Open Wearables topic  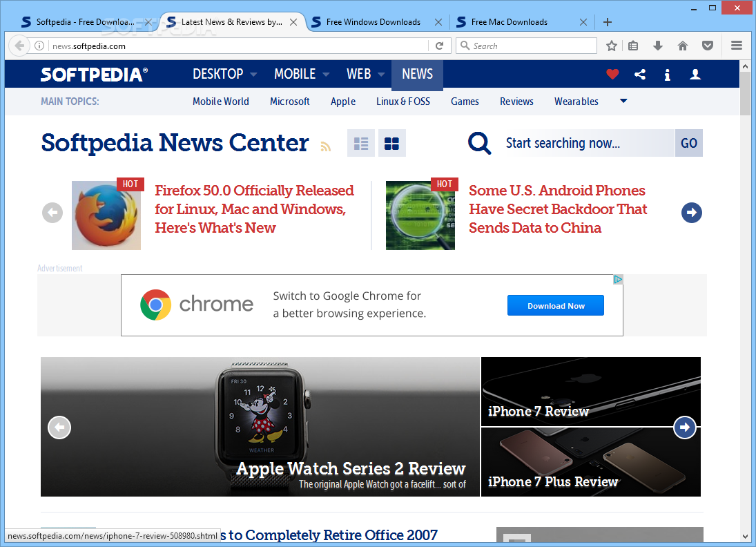[576, 102]
